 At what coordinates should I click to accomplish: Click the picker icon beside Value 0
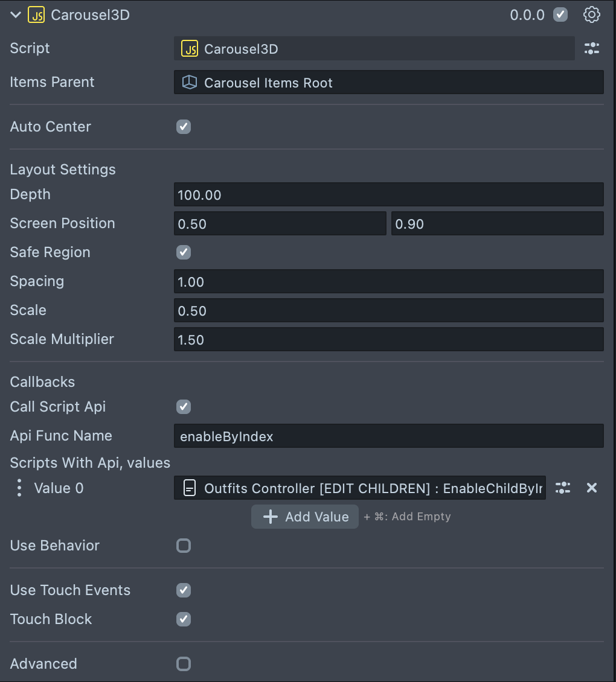click(x=563, y=488)
